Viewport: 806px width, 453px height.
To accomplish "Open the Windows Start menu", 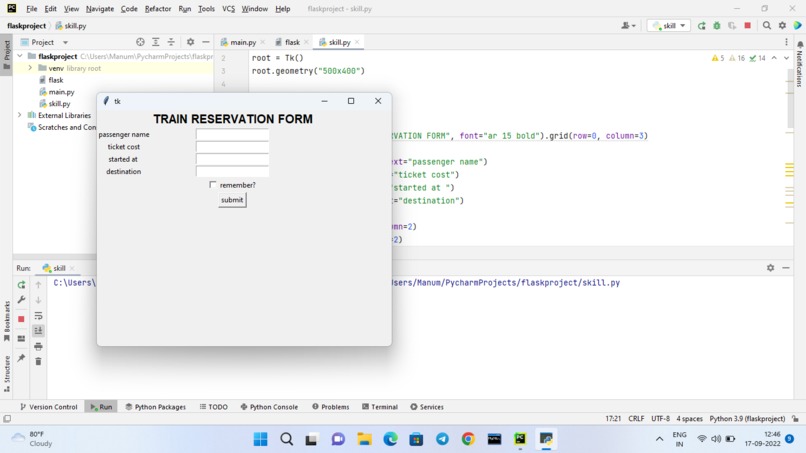I will tap(261, 439).
